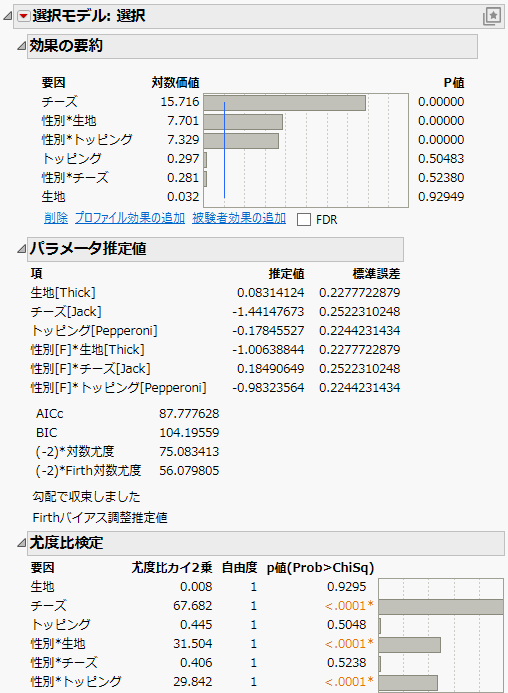Click the チーズ log-worth bar

[285, 103]
